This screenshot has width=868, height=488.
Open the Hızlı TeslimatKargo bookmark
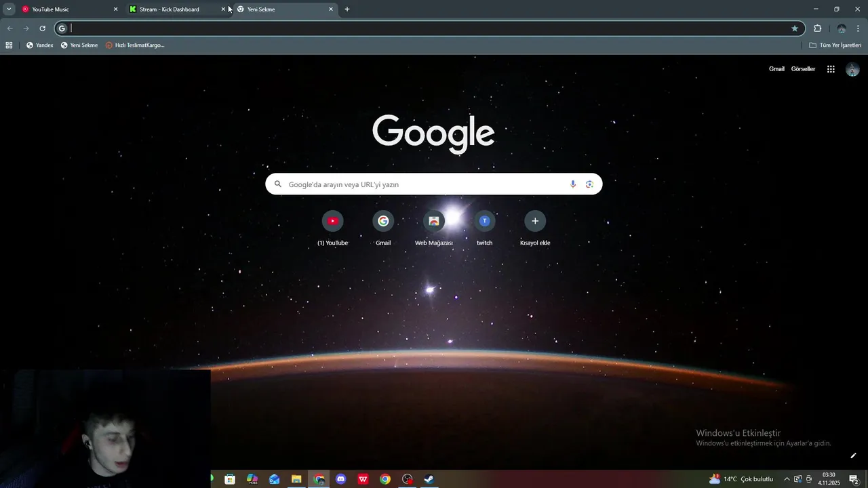135,45
